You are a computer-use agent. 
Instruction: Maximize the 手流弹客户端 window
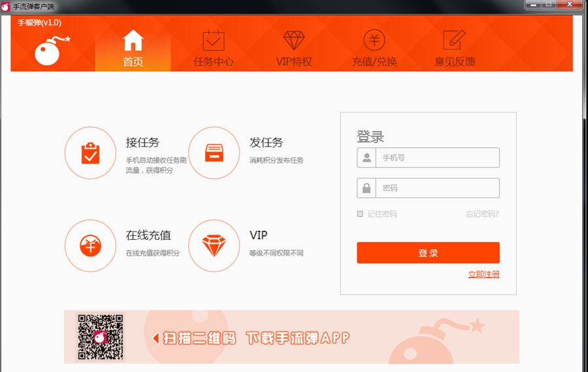coord(549,5)
